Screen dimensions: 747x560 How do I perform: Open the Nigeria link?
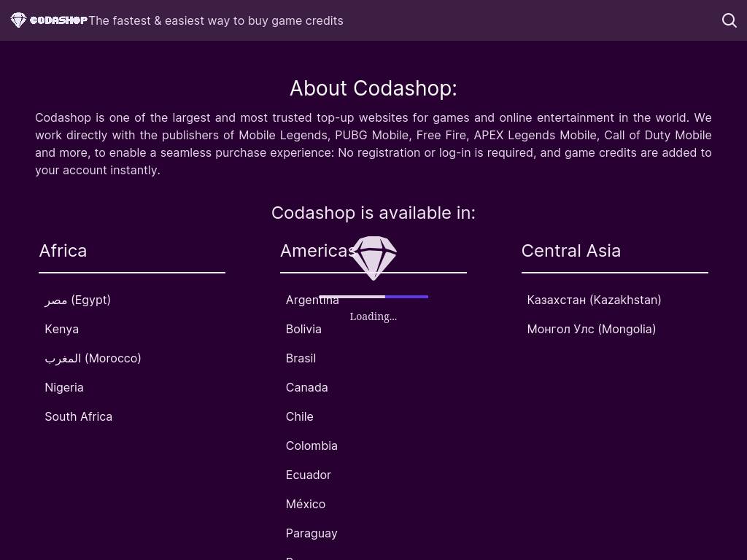pos(64,388)
